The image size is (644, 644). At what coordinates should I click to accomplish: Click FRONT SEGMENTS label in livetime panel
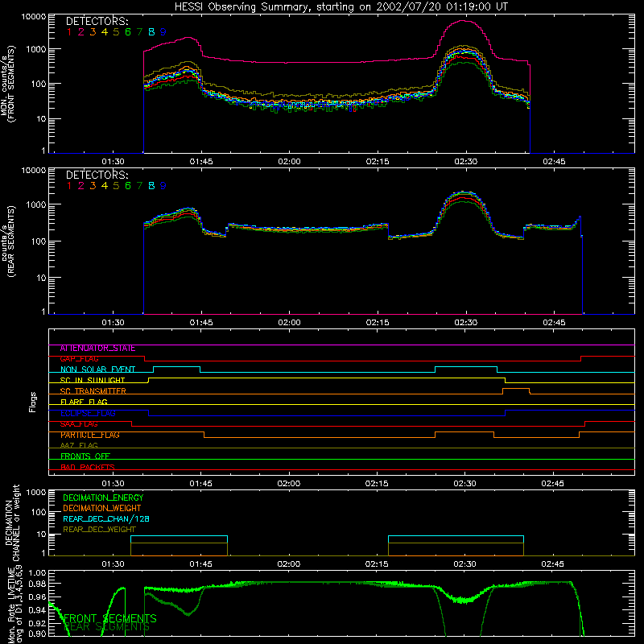coord(110,618)
